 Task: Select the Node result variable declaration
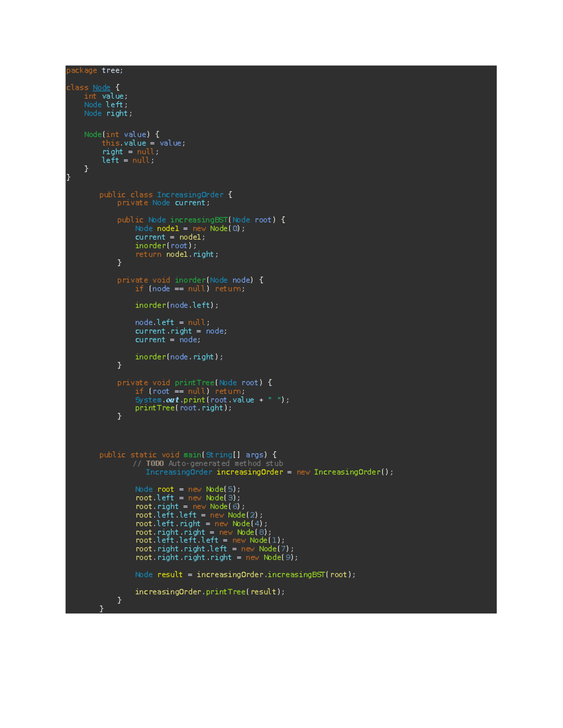click(x=245, y=574)
